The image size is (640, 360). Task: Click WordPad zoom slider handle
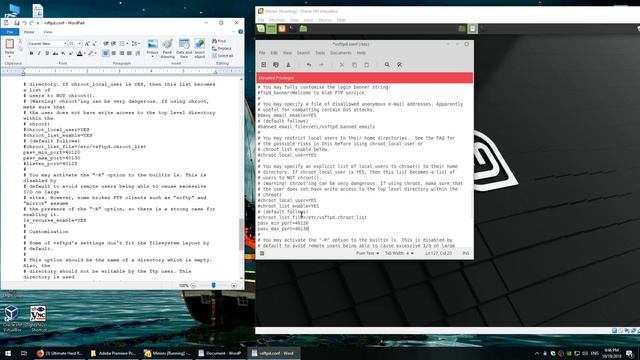213,285
